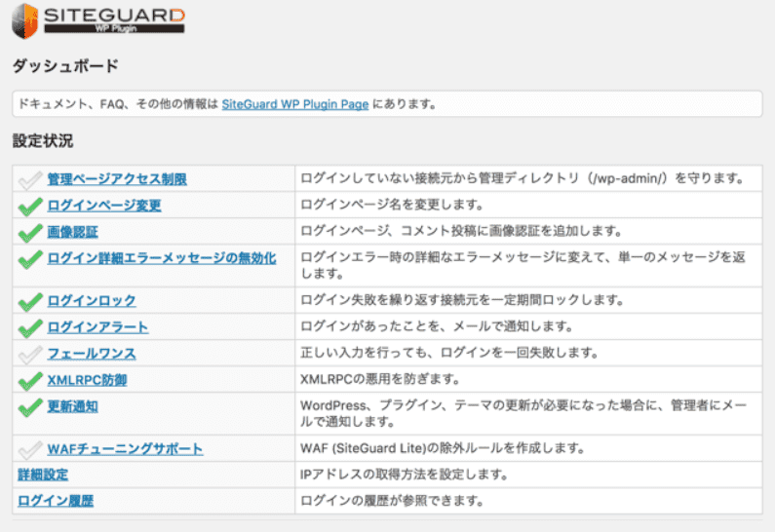Open 詳細設定 page
Viewport: 775px width, 532px height.
pos(43,475)
